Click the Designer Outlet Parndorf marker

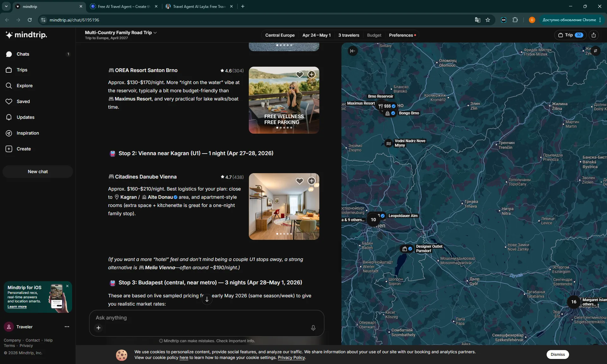[407, 249]
